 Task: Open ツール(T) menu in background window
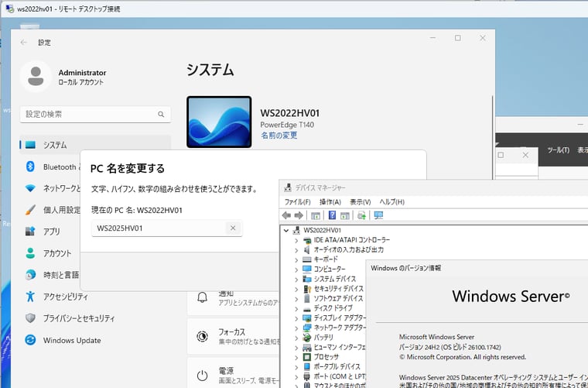pyautogui.click(x=558, y=150)
